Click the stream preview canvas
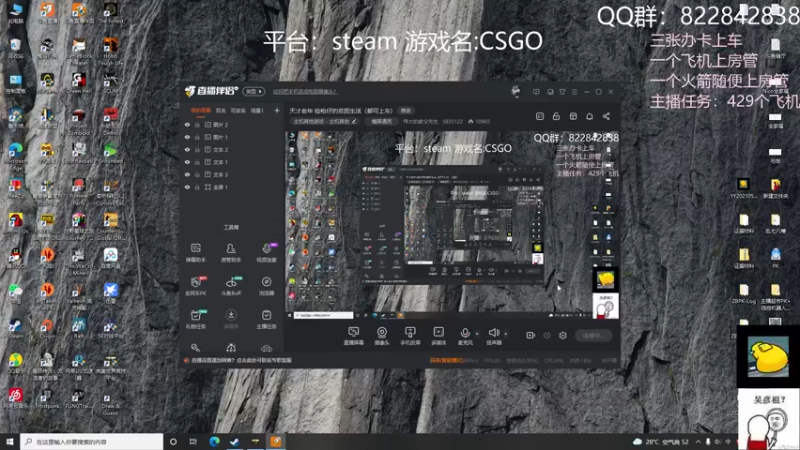The width and height of the screenshot is (800, 450). (452, 225)
